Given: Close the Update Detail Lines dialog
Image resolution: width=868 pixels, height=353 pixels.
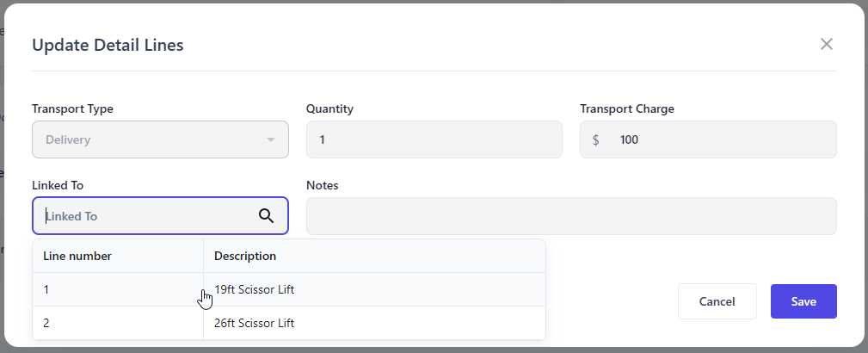Looking at the screenshot, I should pos(827,44).
